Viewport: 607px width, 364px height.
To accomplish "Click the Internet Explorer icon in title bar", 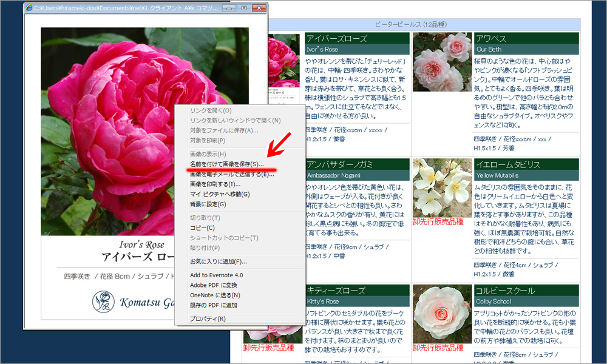I will (x=29, y=8).
